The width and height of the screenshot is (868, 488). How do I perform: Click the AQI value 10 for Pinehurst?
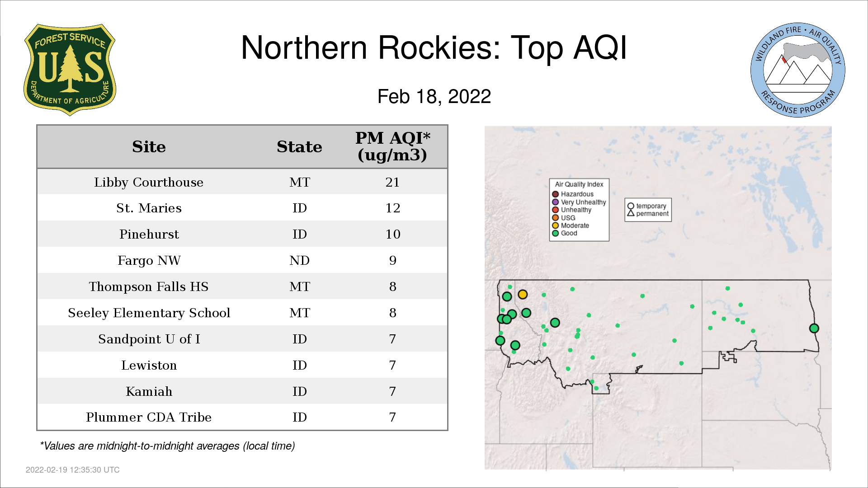point(392,234)
